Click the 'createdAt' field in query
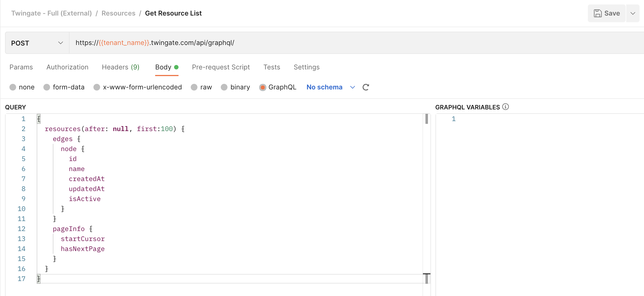Viewport: 644px width, 296px height. point(87,179)
